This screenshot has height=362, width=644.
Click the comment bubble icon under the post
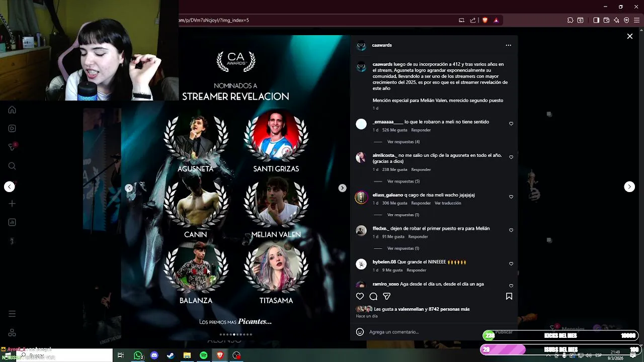coord(373,297)
